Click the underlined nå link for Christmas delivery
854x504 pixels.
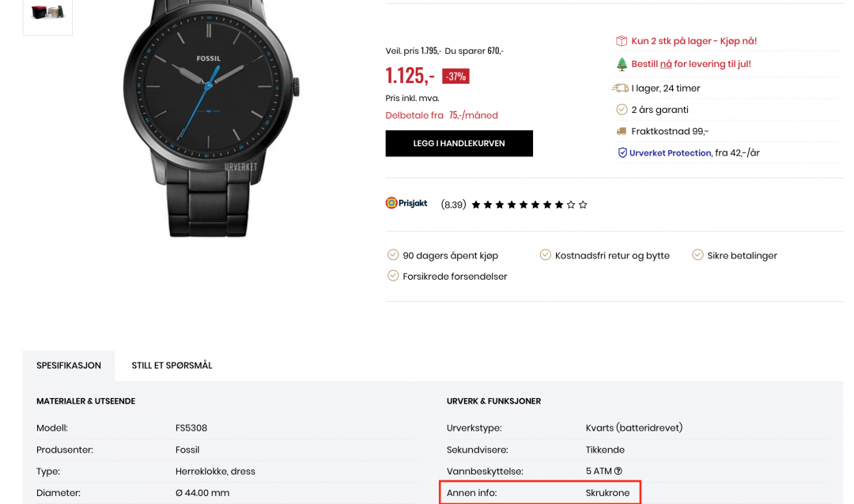coord(666,64)
